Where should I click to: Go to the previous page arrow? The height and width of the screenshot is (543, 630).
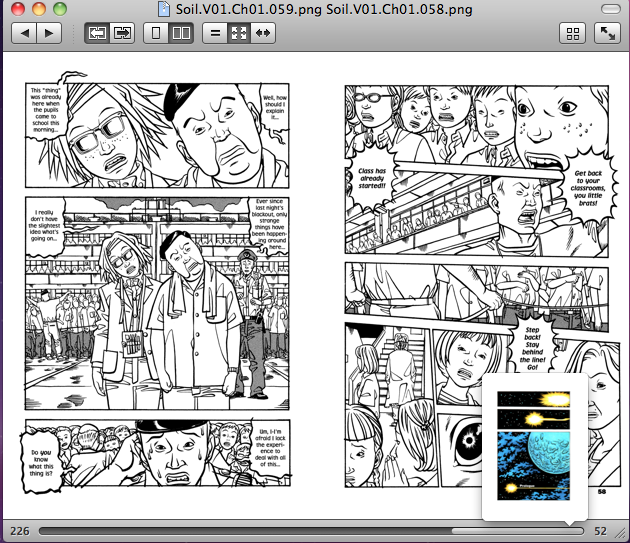pos(23,33)
